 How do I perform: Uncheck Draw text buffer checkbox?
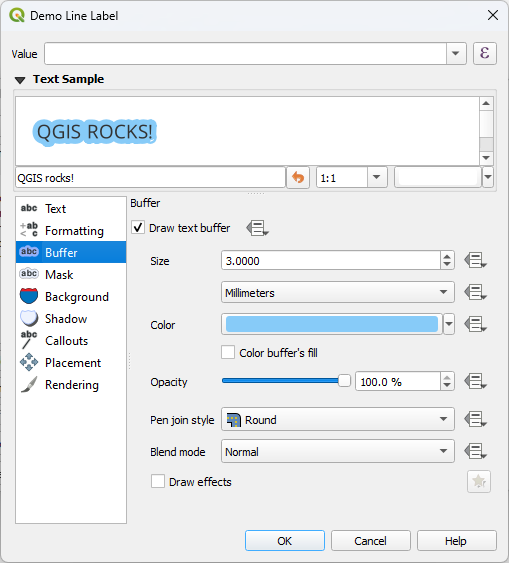click(138, 228)
